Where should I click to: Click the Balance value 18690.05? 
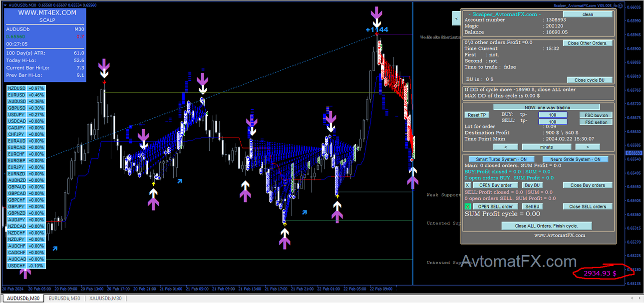tap(557, 32)
